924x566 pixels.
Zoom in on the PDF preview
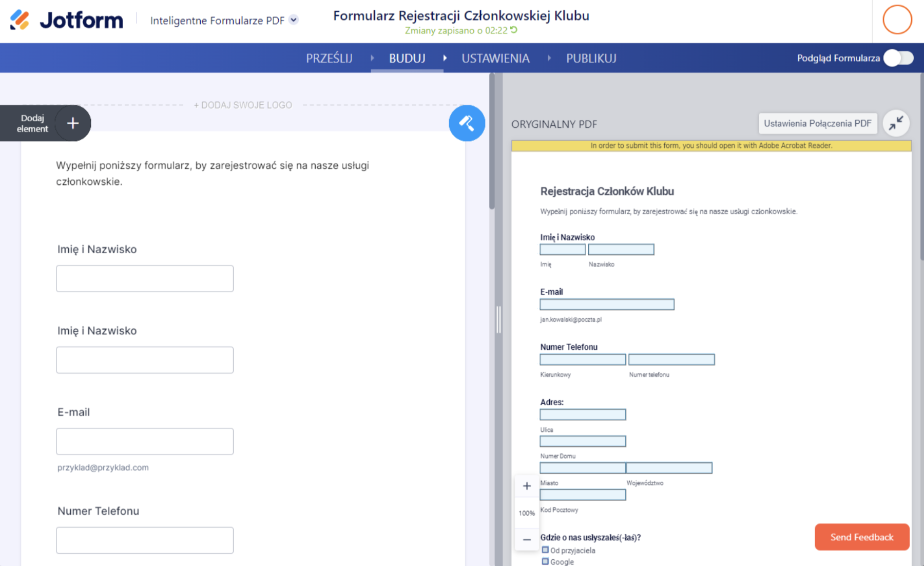coord(527,486)
